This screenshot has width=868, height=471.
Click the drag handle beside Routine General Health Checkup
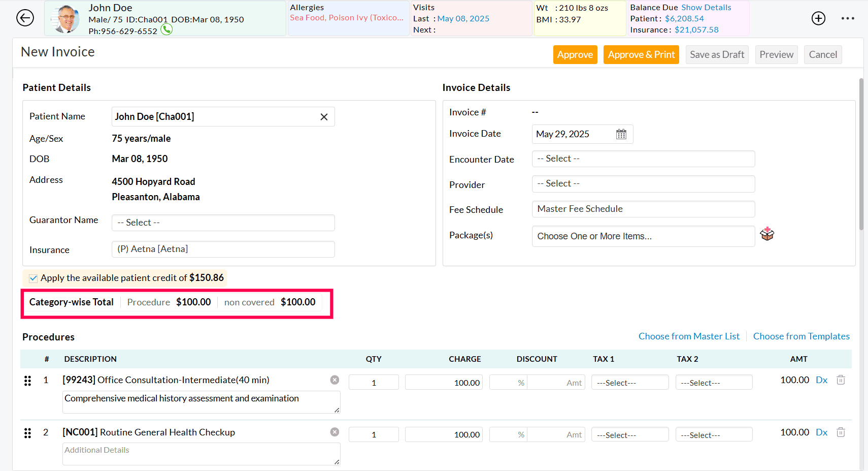27,432
